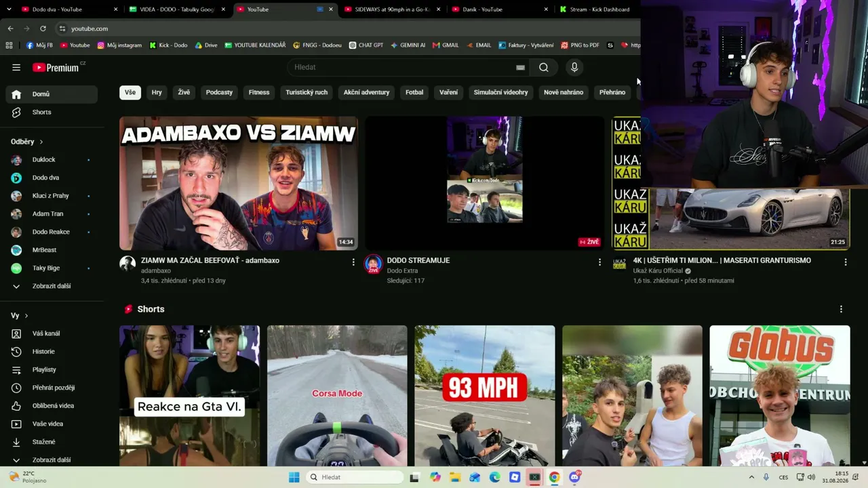Open the Shorts shelf options menu
The image size is (868, 488).
pyautogui.click(x=841, y=309)
